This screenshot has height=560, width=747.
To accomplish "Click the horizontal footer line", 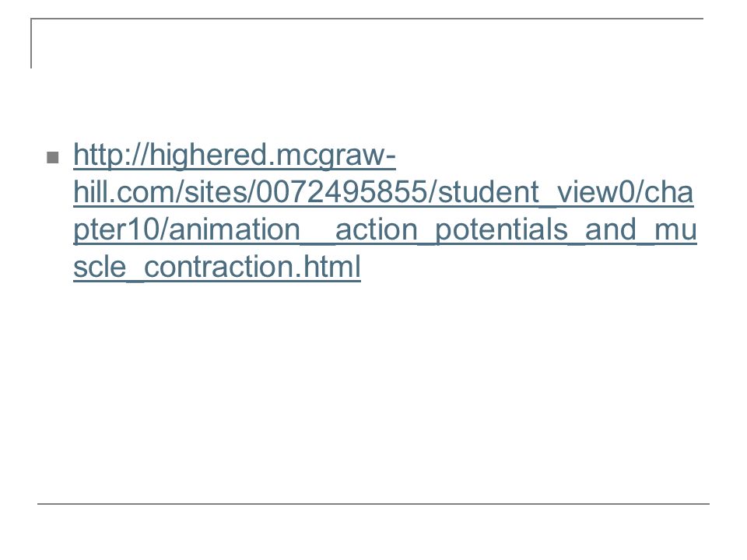I will [x=373, y=503].
